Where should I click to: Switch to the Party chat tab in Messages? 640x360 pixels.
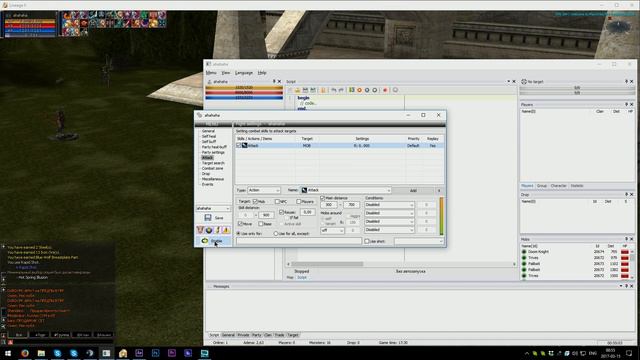(256, 335)
